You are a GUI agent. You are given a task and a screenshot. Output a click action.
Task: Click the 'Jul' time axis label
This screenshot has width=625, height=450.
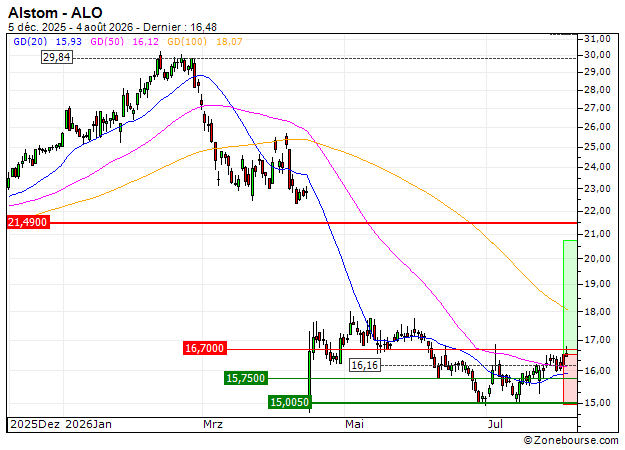pos(495,424)
